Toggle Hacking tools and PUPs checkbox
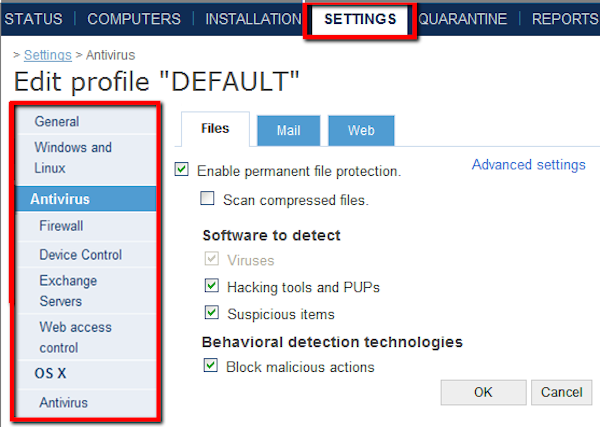The image size is (600, 427). (x=212, y=285)
